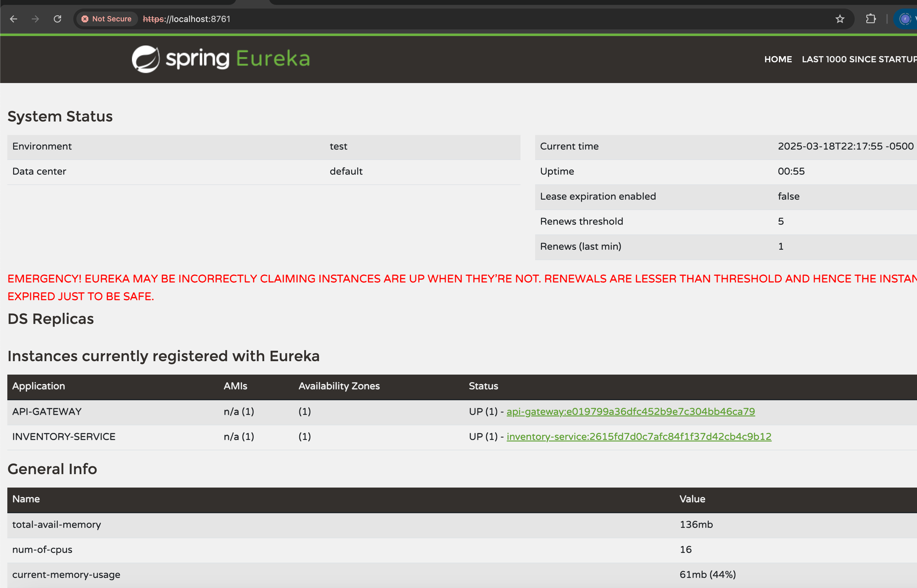Select the Data center value 'default'
The width and height of the screenshot is (917, 588).
346,171
